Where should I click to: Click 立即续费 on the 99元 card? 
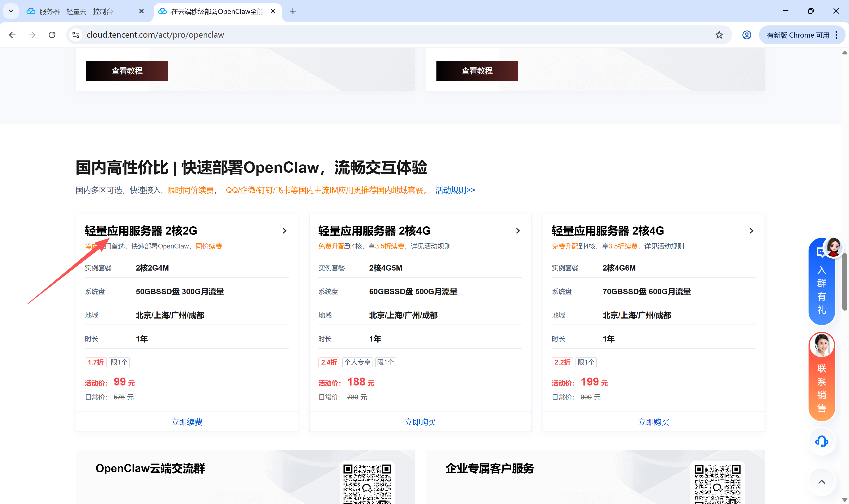point(187,422)
